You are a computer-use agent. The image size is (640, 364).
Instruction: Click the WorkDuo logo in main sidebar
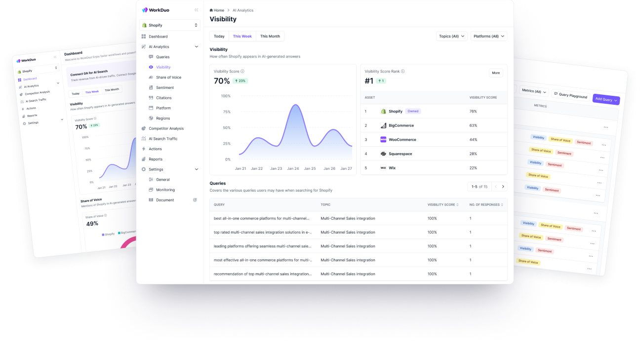pyautogui.click(x=155, y=10)
